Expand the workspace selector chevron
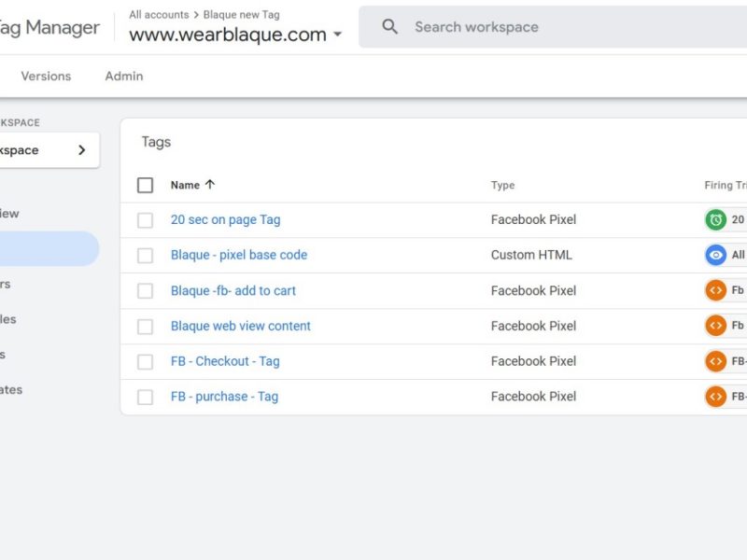This screenshot has height=560, width=747. point(82,150)
